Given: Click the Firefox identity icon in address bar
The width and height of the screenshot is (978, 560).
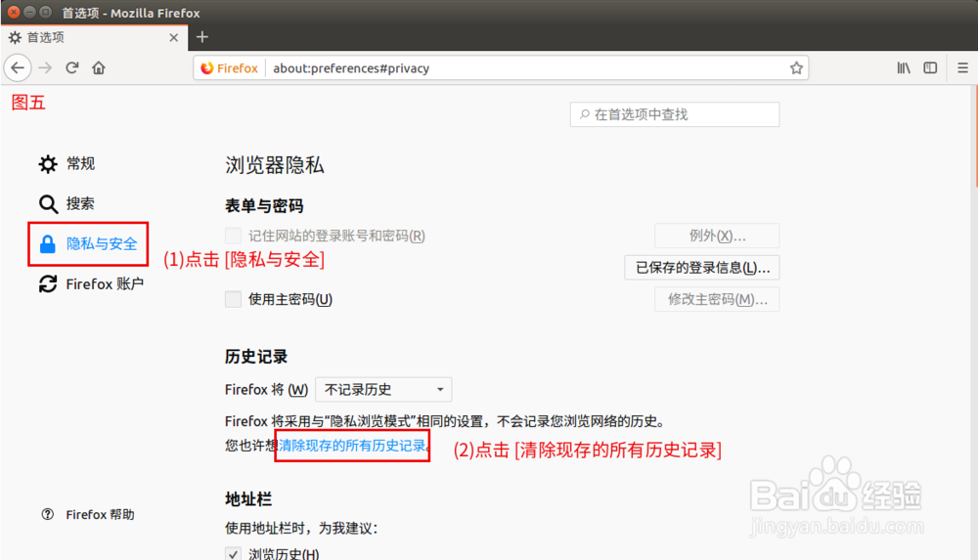Looking at the screenshot, I should click(x=230, y=68).
